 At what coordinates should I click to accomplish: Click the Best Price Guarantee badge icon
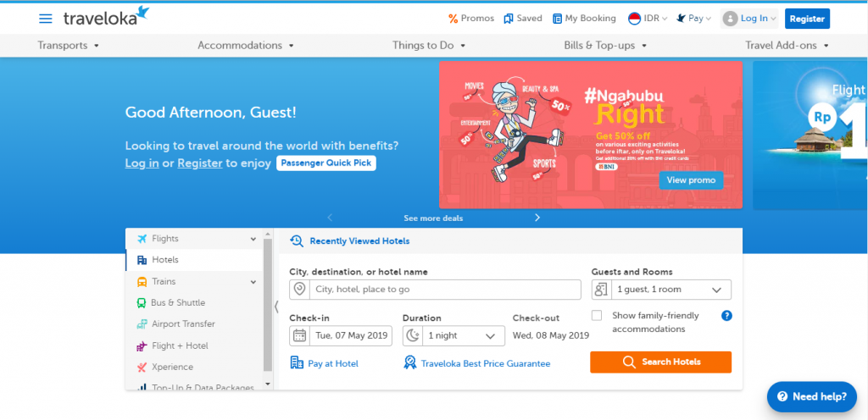coord(410,362)
